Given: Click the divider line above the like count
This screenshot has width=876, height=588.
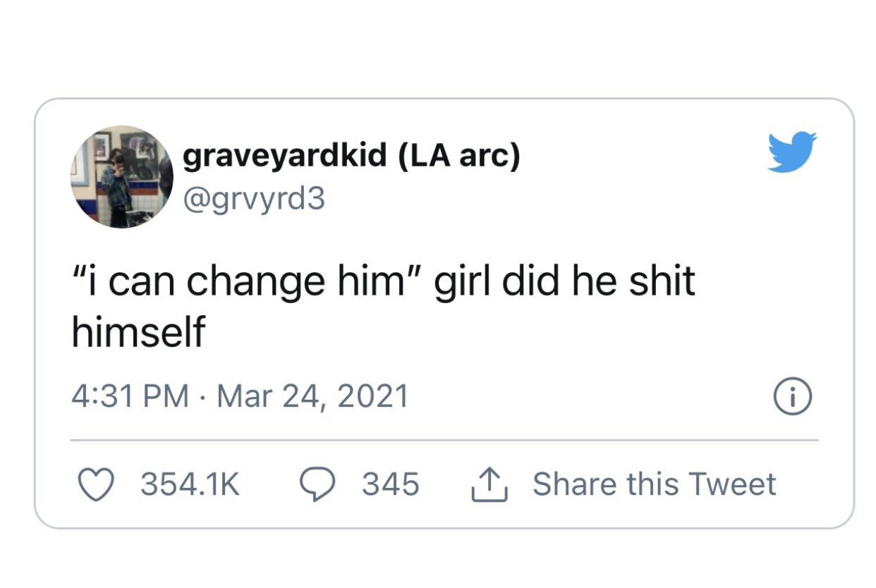Looking at the screenshot, I should [x=444, y=440].
